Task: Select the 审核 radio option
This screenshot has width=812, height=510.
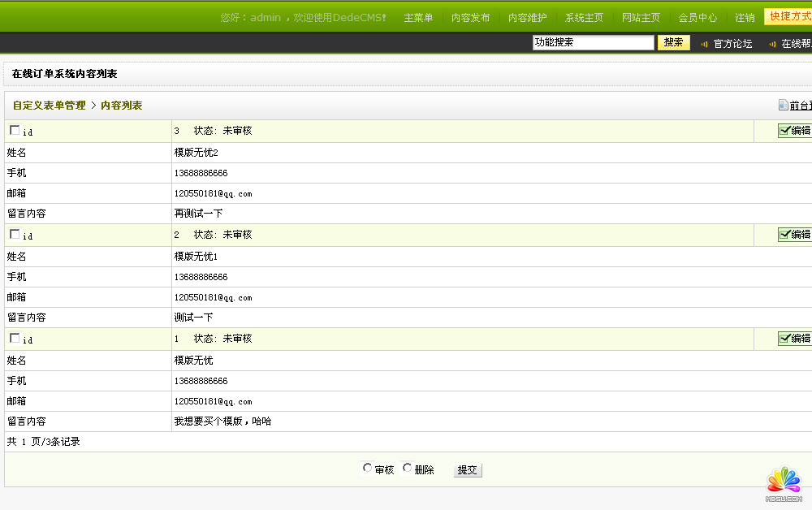Action: [x=368, y=468]
